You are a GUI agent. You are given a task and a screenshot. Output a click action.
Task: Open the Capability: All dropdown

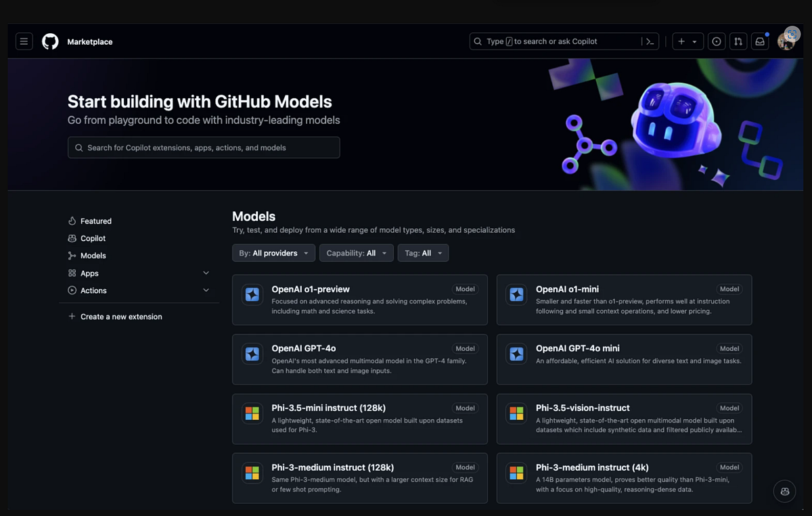[x=356, y=253]
